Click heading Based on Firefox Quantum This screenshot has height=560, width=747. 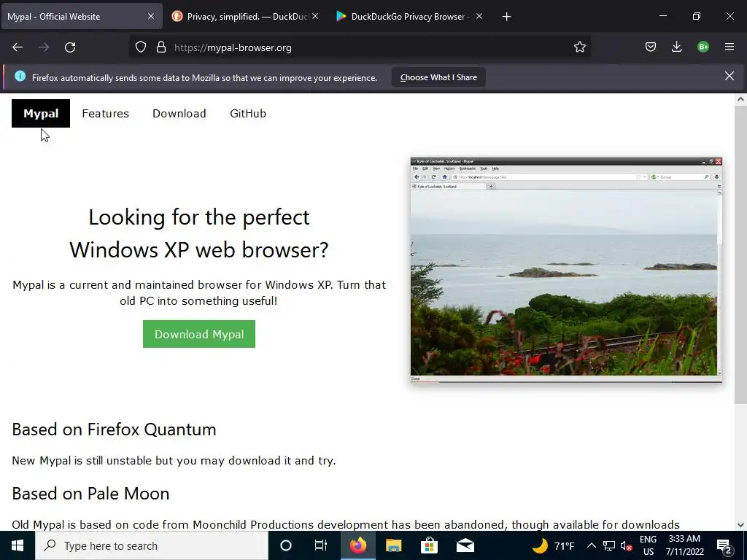pyautogui.click(x=114, y=429)
